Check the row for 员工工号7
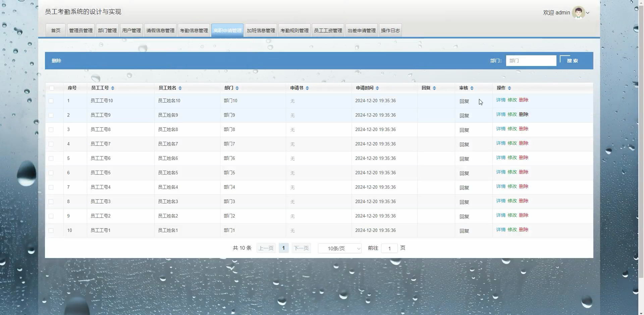The image size is (644, 315). [x=51, y=144]
